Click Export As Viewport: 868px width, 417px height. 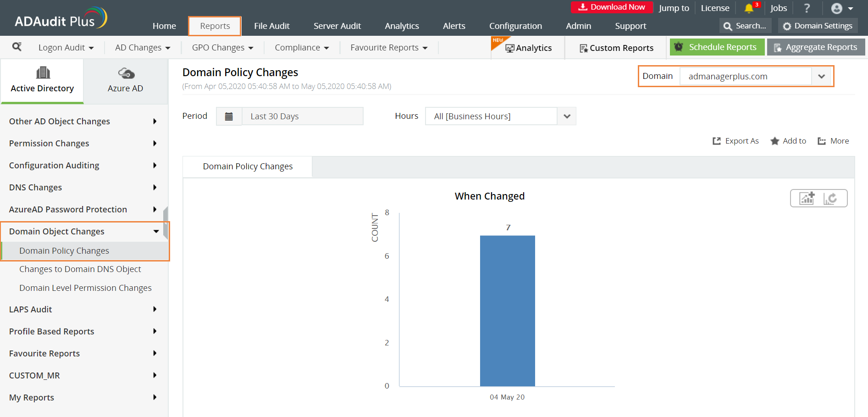pos(735,141)
